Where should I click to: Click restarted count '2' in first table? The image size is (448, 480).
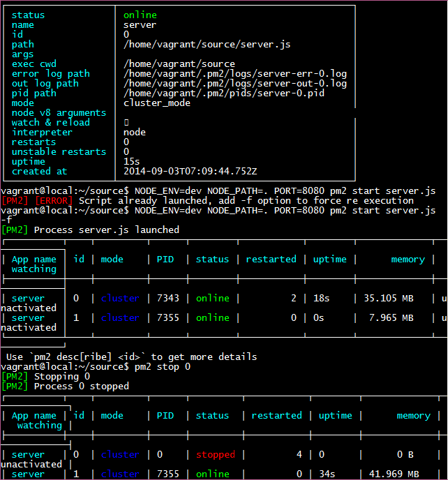(x=294, y=298)
